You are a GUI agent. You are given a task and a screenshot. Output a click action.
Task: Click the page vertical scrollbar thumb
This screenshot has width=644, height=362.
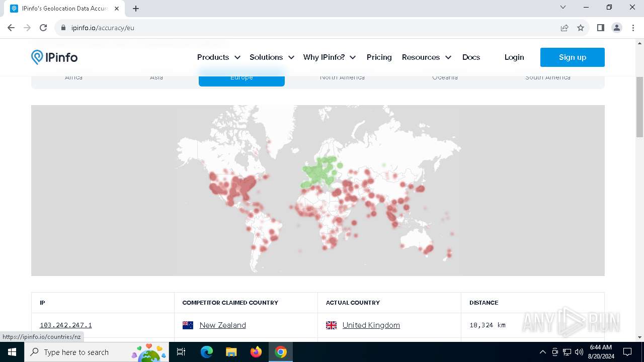click(x=640, y=107)
